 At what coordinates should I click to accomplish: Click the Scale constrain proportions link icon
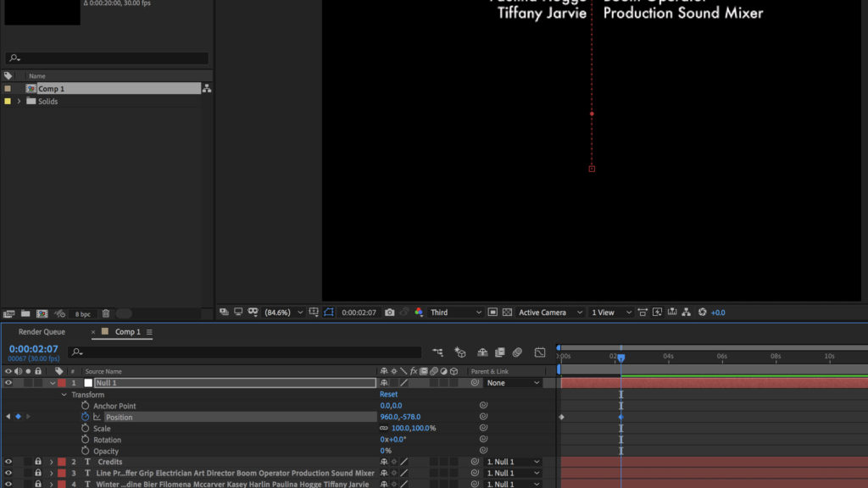[x=384, y=429]
